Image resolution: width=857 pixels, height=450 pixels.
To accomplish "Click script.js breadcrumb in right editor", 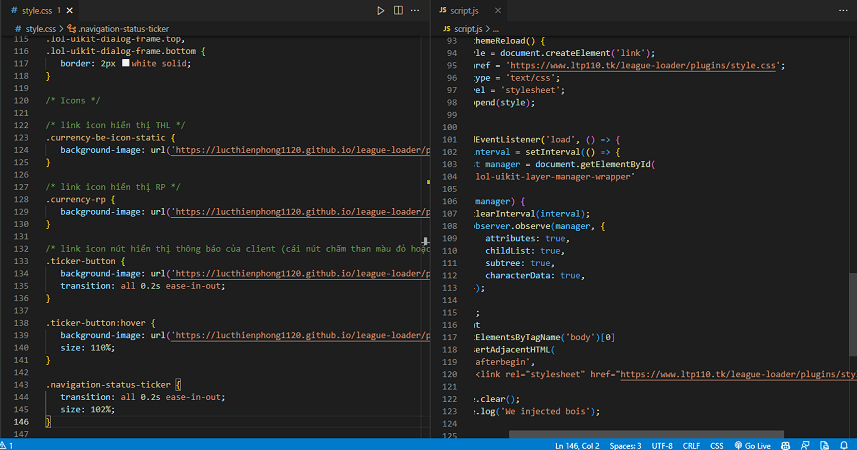I will point(468,29).
